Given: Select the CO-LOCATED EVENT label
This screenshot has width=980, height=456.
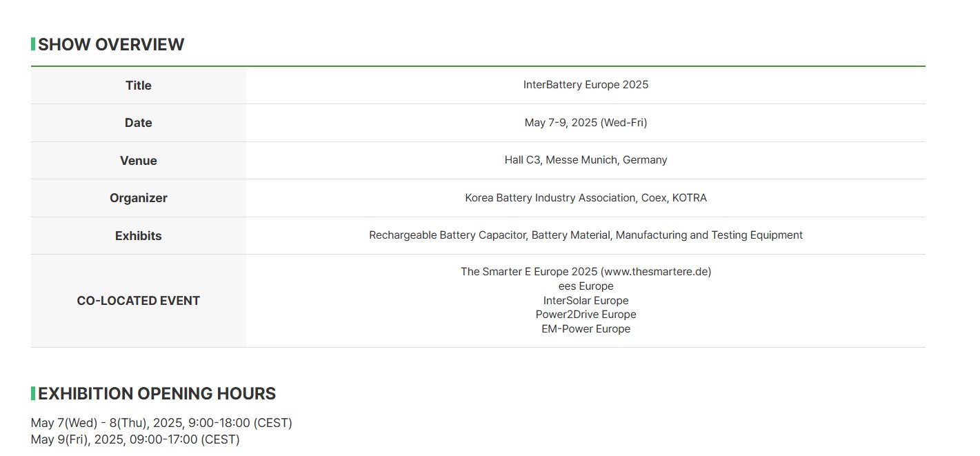Looking at the screenshot, I should (138, 301).
